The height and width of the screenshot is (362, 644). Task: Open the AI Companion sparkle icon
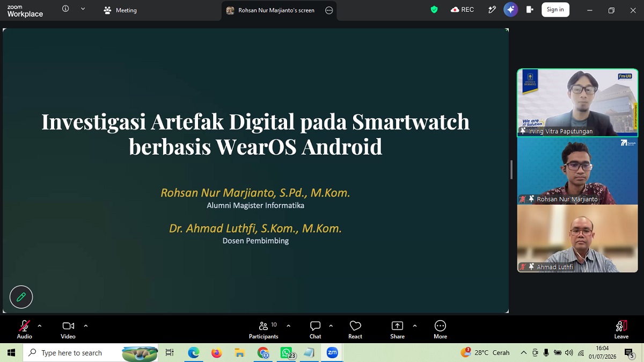pos(510,10)
